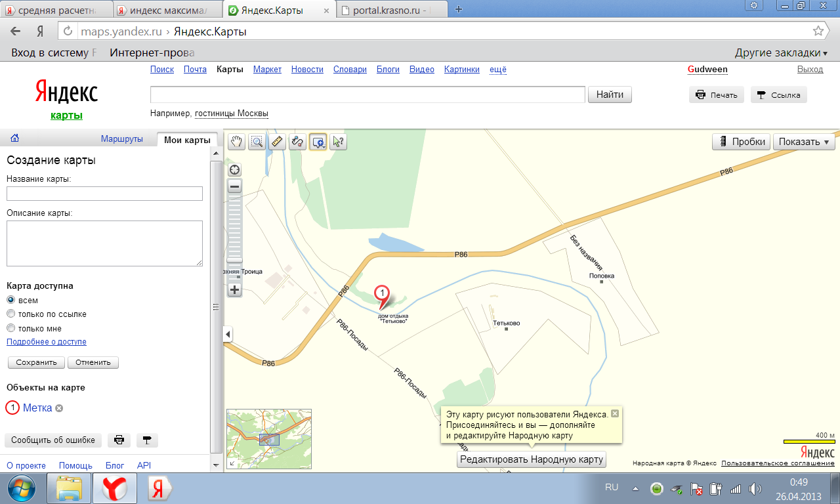
Task: Click the Описание карты text area
Action: tap(104, 243)
